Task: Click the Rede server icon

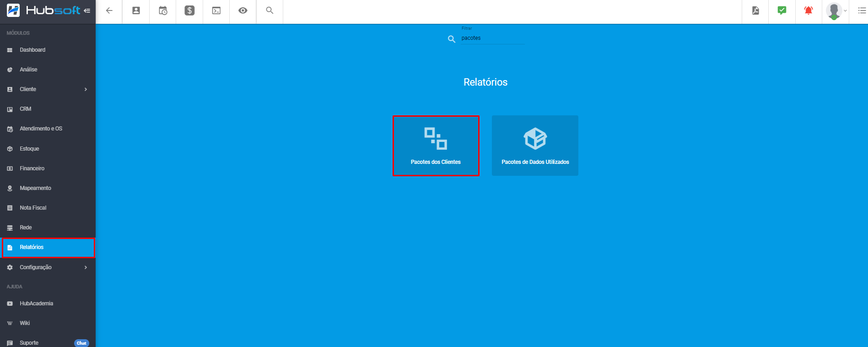Action: (10, 228)
